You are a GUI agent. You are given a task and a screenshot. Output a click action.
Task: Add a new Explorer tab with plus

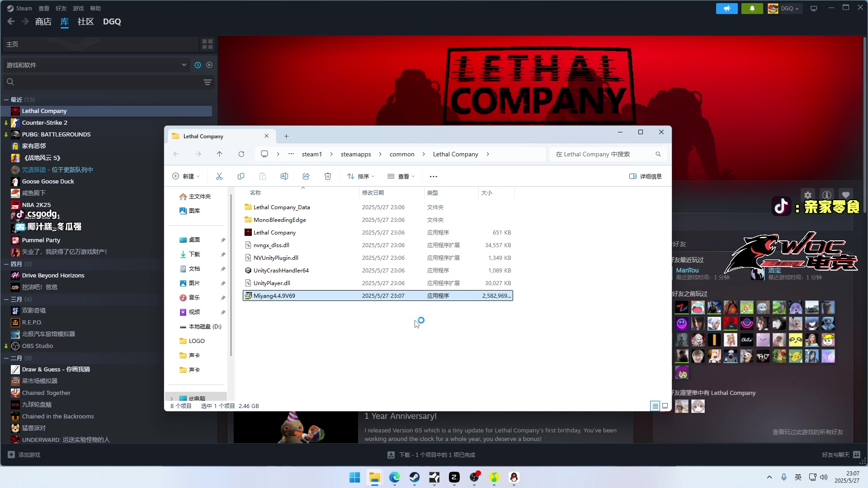click(286, 136)
